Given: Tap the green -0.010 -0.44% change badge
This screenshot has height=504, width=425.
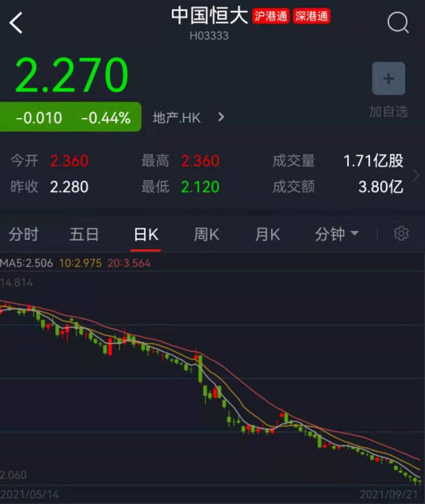Looking at the screenshot, I should (71, 117).
